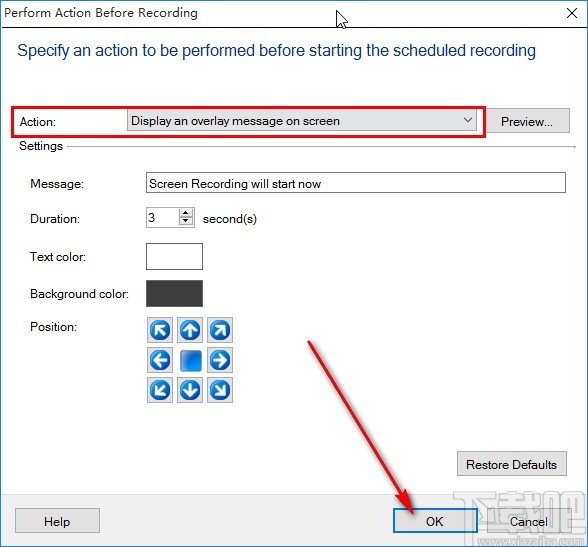This screenshot has height=547, width=588.
Task: Choose the middle-right position arrow
Action: coord(220,360)
